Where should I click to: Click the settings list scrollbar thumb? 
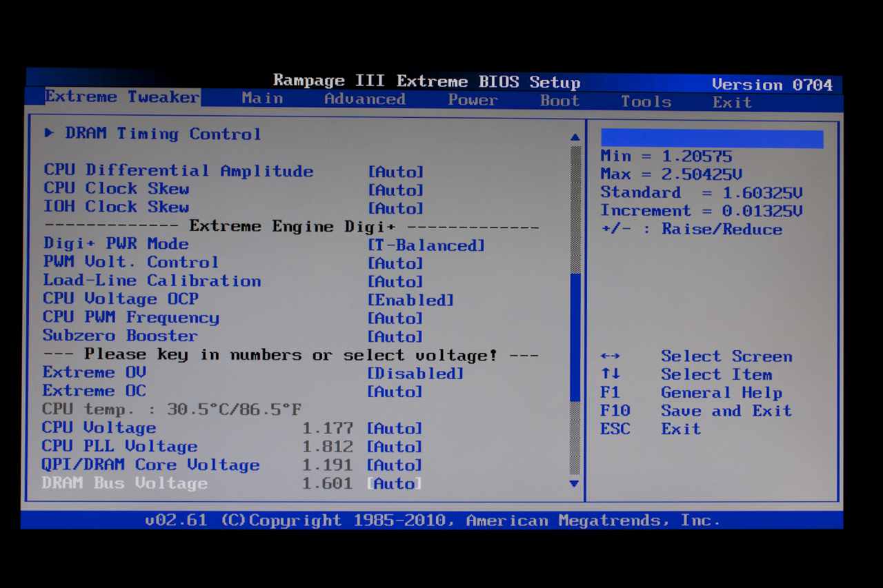575,337
